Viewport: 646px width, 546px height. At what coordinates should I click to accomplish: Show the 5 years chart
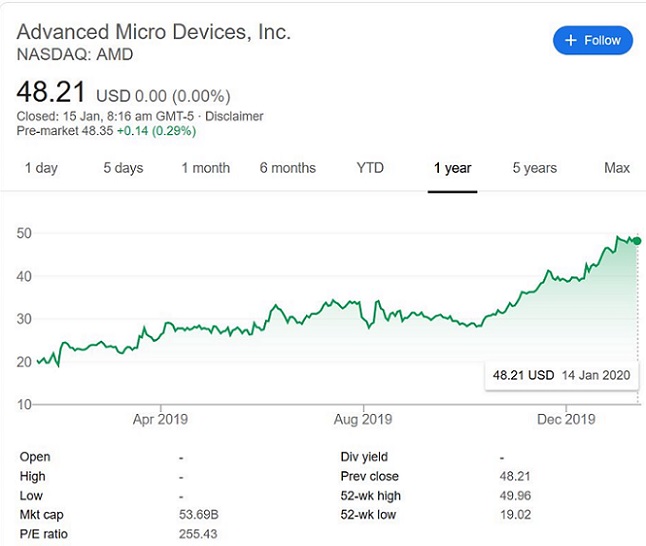point(535,168)
